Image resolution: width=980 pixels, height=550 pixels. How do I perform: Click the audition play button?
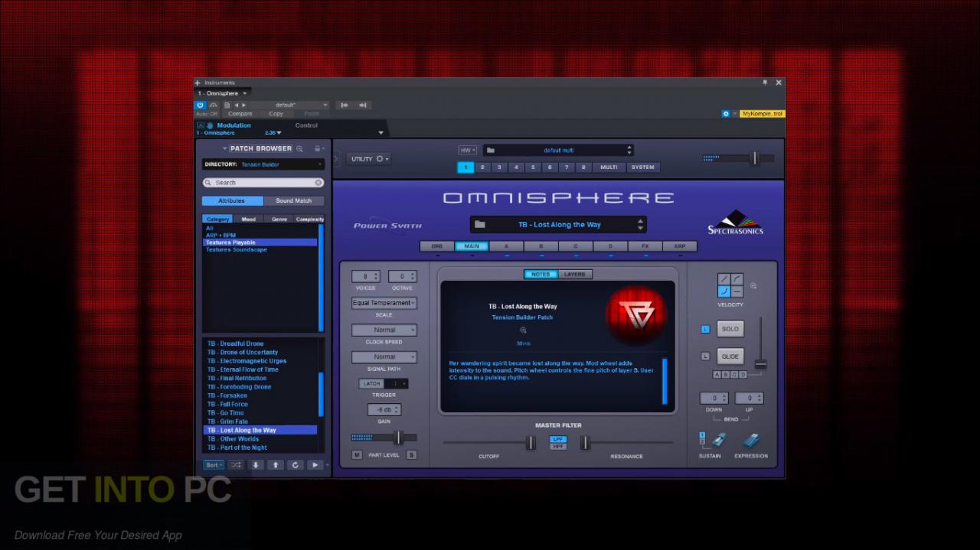(315, 465)
